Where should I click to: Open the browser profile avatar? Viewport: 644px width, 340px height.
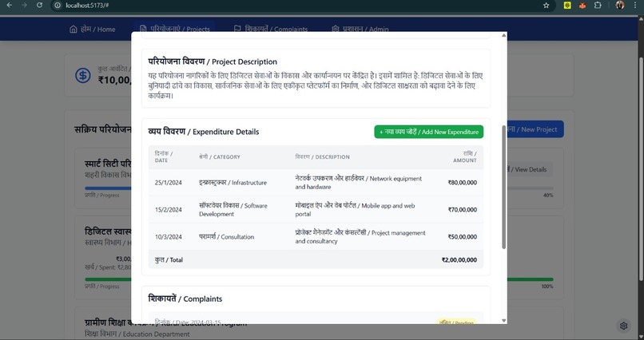(x=620, y=6)
